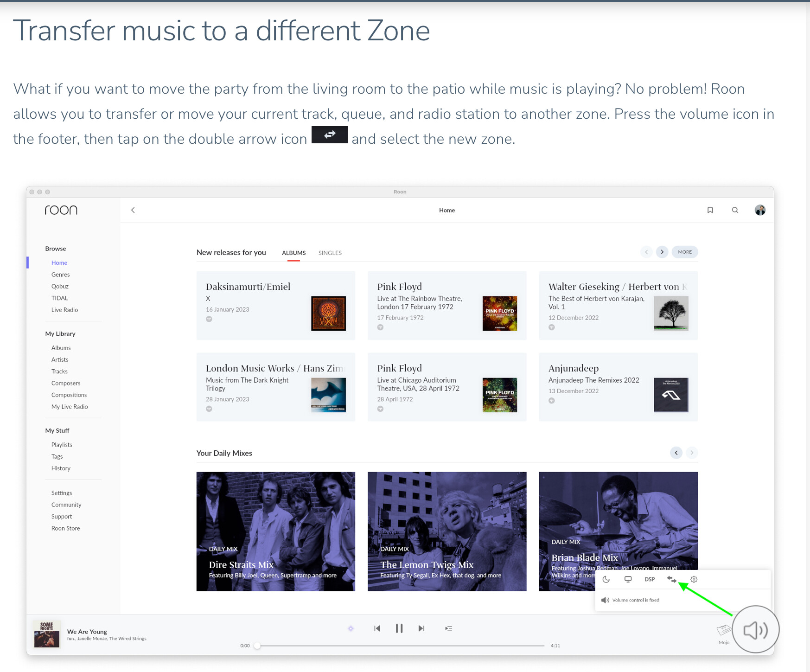
Task: Go to previous Daily Mixes page
Action: click(x=676, y=453)
